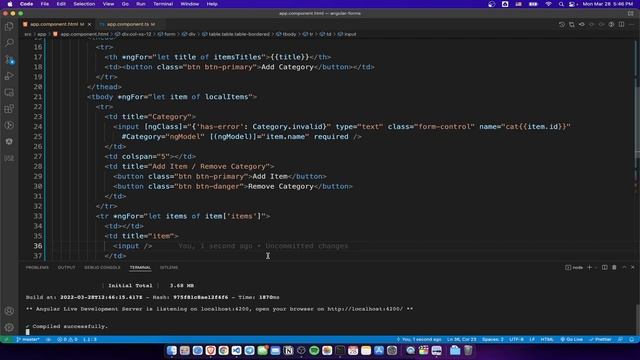Screen dimensions: 640x360
Task: Open the Explorer view in activity bar
Action: coord(9,27)
